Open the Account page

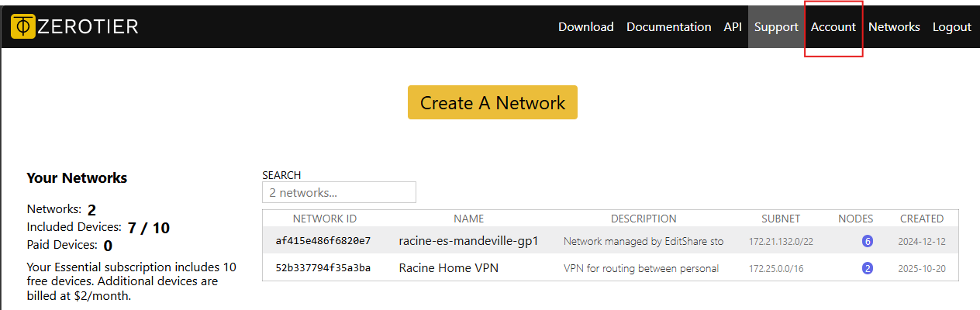(x=833, y=26)
